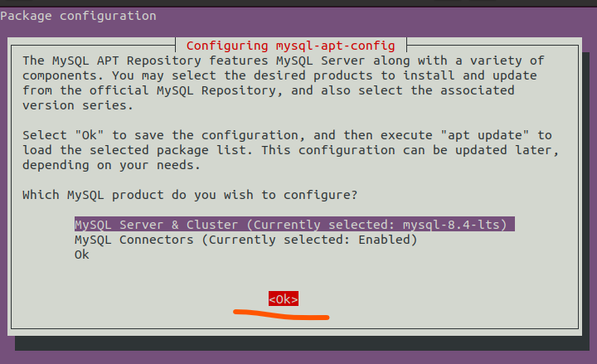Click the word Enabled in Connectors row
Viewport: 597px width, 364px height.
tap(384, 240)
